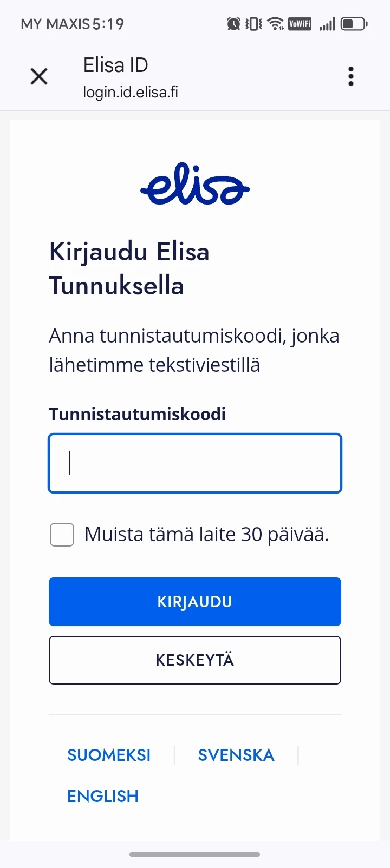
Task: Close the Elisa ID browser tab
Action: 39,76
